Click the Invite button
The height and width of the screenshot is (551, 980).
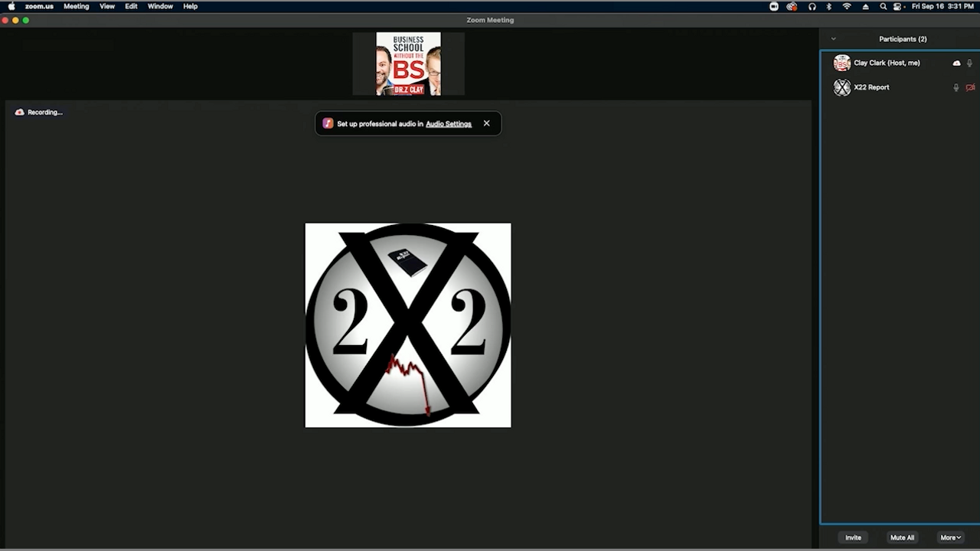click(853, 537)
